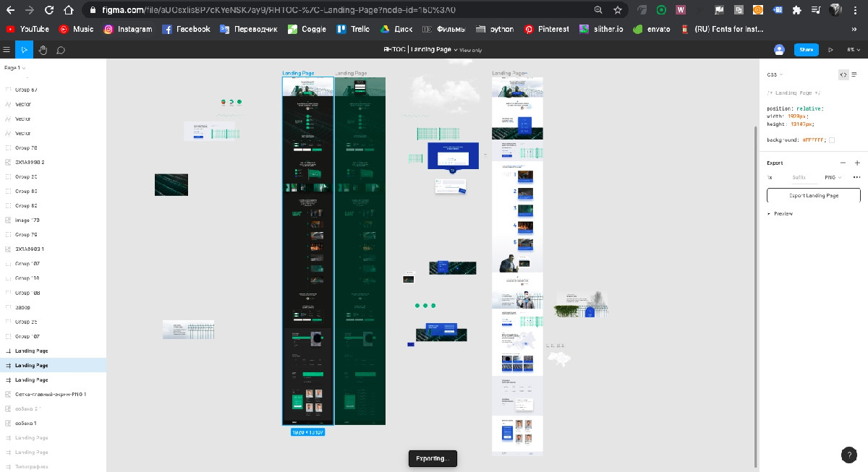Open the Figma main hamburger menu
This screenshot has height=472, width=868.
(7, 50)
